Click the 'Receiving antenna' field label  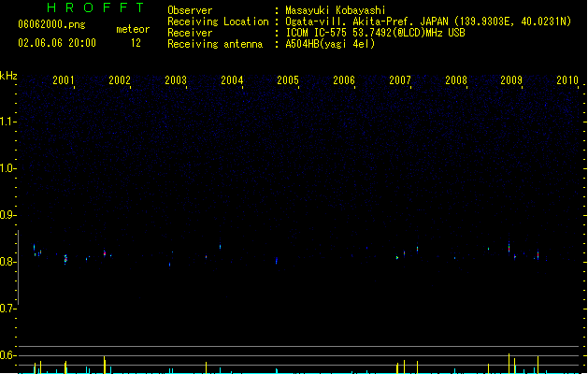pyautogui.click(x=215, y=44)
